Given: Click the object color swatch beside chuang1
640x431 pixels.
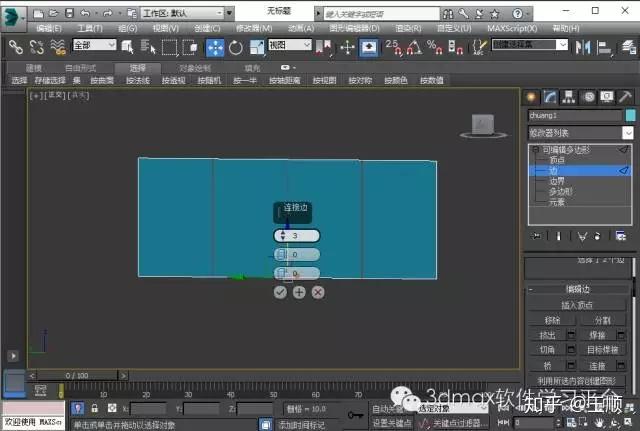Looking at the screenshot, I should pyautogui.click(x=630, y=116).
